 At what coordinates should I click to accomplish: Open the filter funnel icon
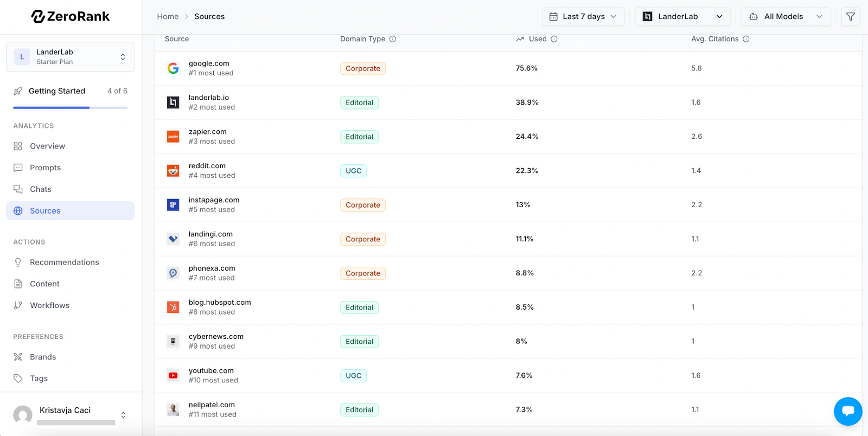851,16
